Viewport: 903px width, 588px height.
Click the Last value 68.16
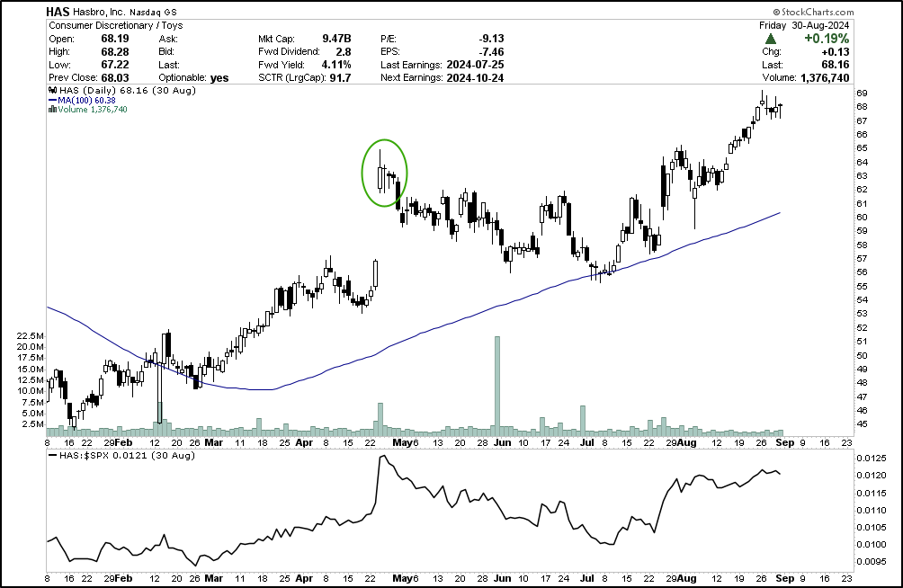click(836, 65)
